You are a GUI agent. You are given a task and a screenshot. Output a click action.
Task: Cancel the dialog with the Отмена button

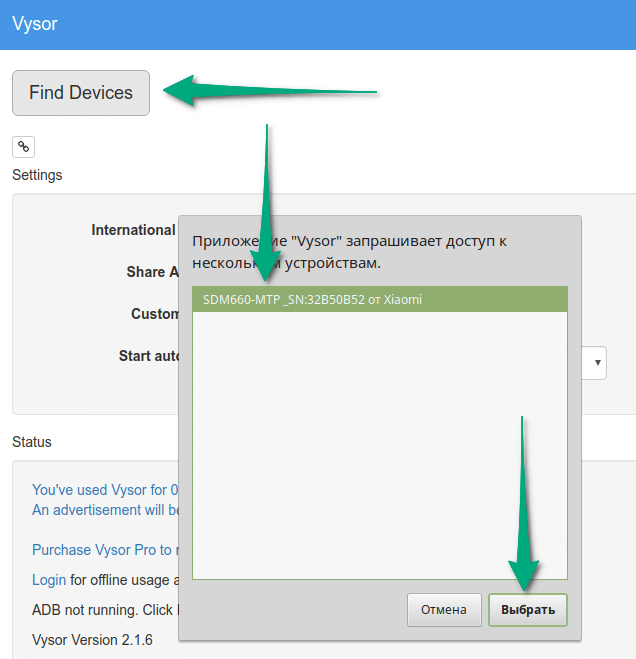coord(444,610)
